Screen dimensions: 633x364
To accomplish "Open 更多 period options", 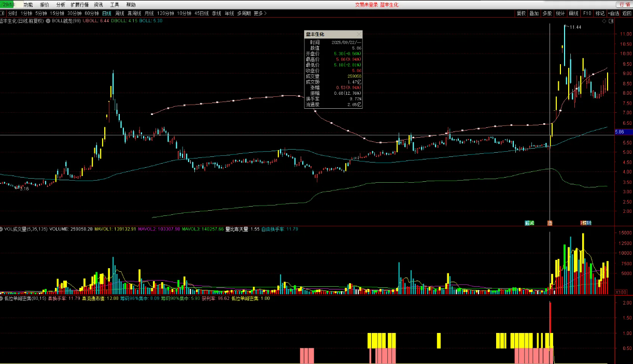I will [260, 13].
